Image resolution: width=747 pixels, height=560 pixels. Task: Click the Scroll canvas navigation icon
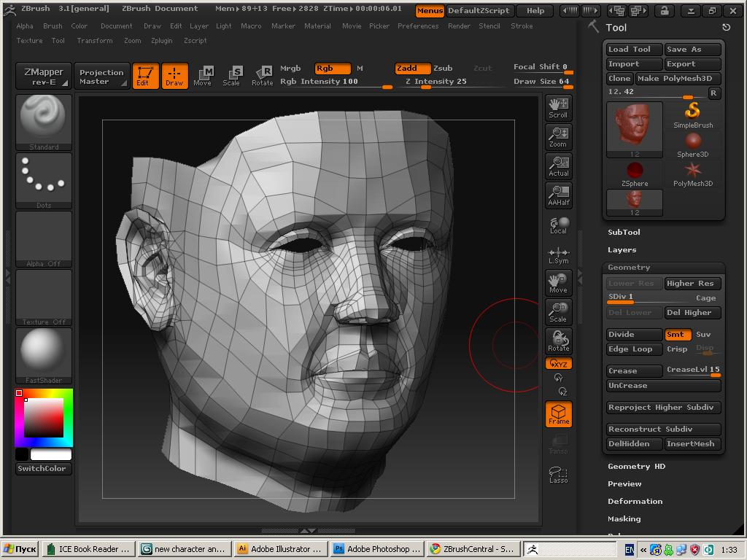coord(558,108)
